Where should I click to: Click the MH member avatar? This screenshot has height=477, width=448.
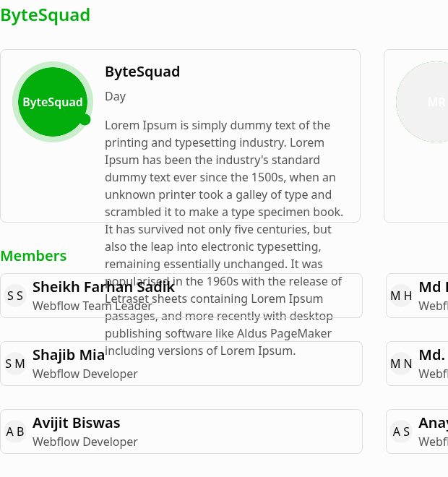pyautogui.click(x=401, y=296)
